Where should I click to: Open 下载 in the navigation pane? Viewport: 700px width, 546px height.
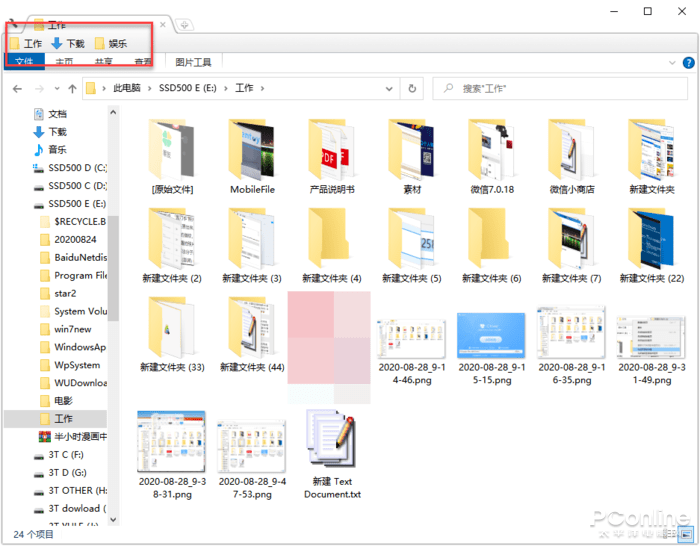click(x=50, y=132)
